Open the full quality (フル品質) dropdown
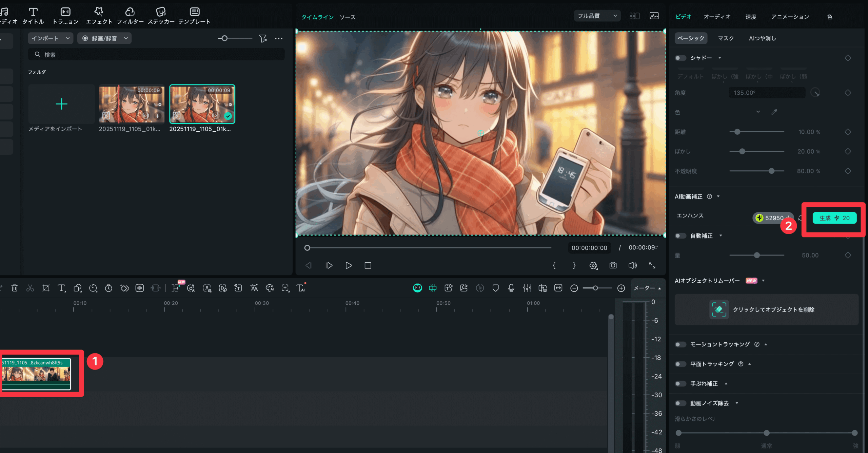Image resolution: width=868 pixels, height=453 pixels. 597,16
